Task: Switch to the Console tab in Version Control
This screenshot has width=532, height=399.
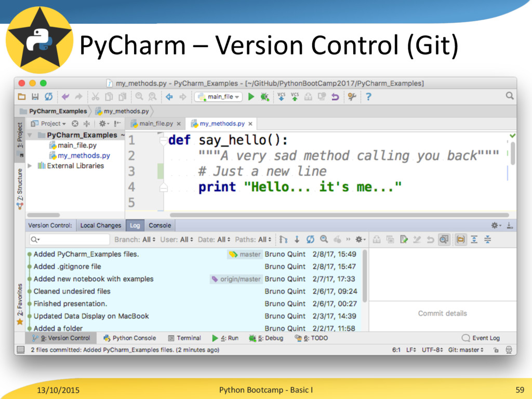Action: 160,225
